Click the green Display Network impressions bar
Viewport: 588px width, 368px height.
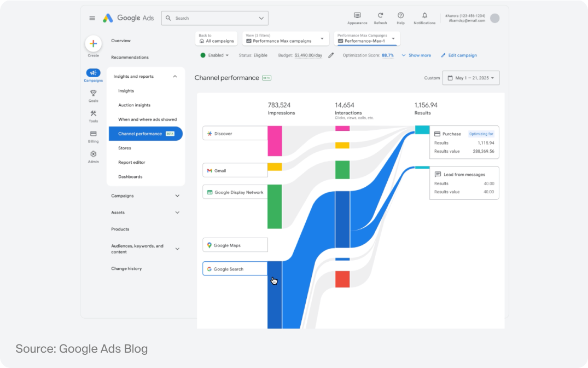pyautogui.click(x=275, y=206)
